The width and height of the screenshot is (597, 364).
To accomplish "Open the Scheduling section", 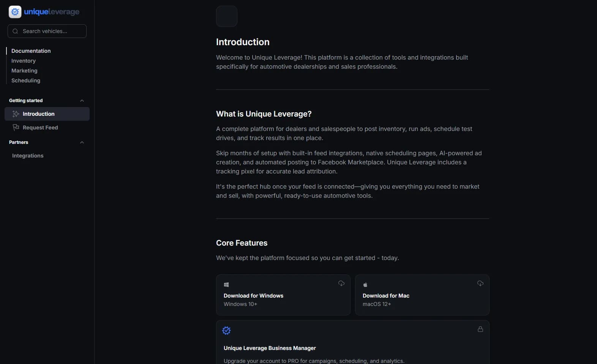I will pyautogui.click(x=26, y=80).
